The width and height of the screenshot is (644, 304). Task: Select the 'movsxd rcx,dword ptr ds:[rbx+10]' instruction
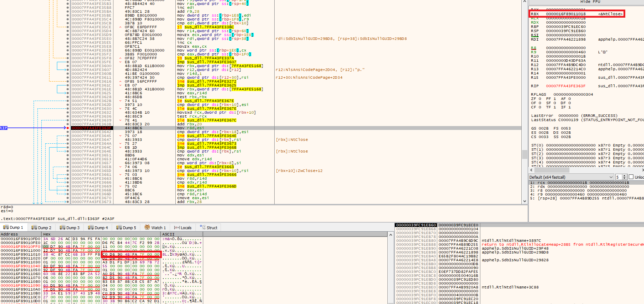216,112
